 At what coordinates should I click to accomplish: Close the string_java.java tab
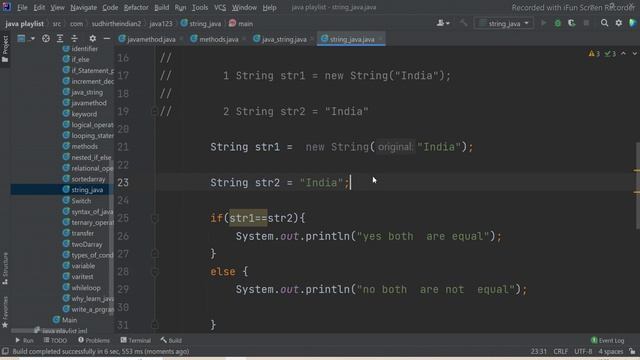point(380,39)
